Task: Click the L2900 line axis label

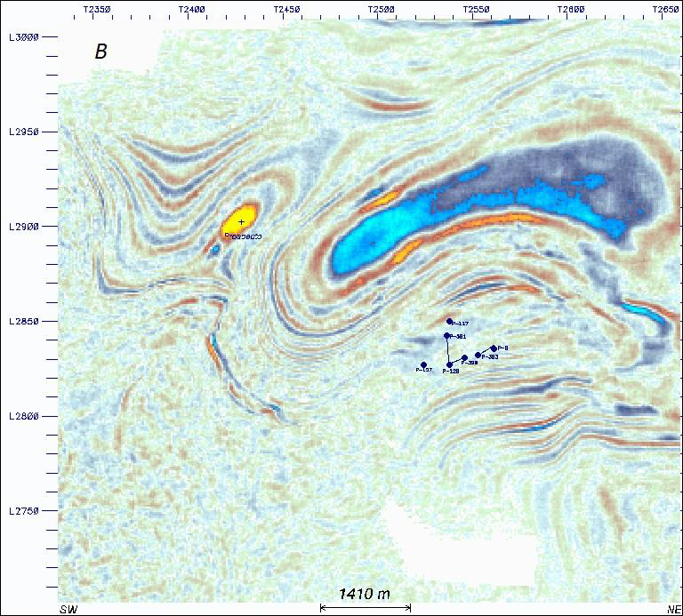Action: (24, 227)
